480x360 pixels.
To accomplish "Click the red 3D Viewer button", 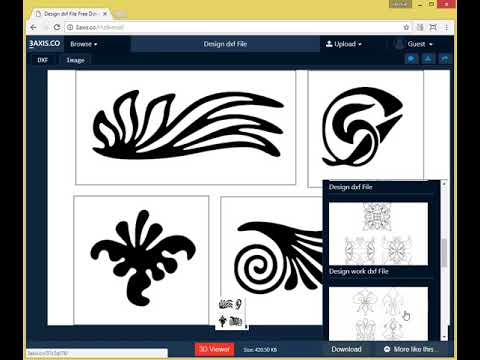I will [214, 349].
